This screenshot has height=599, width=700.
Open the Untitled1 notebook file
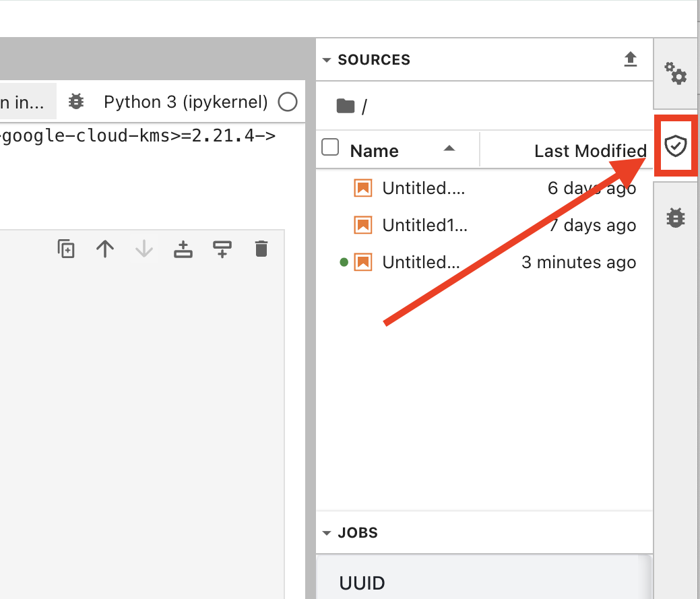click(x=424, y=225)
